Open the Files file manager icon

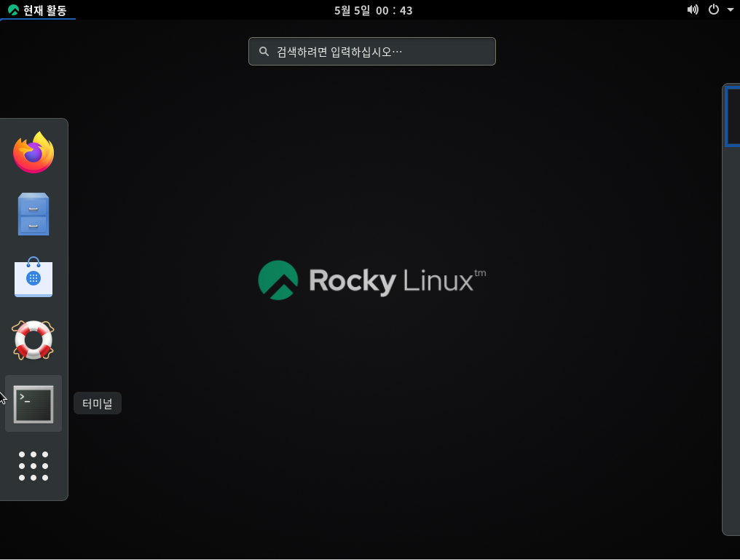click(x=34, y=214)
